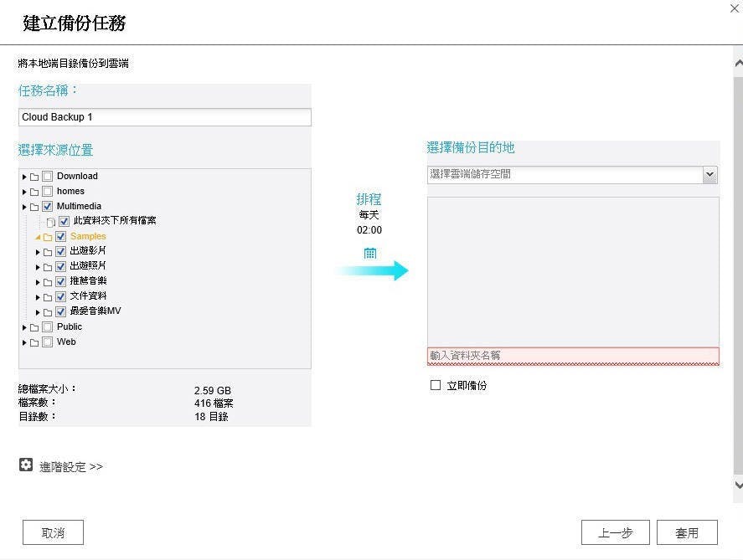Click the 輸入資料夾名稱 folder name field
This screenshot has height=560, width=743.
click(x=573, y=356)
